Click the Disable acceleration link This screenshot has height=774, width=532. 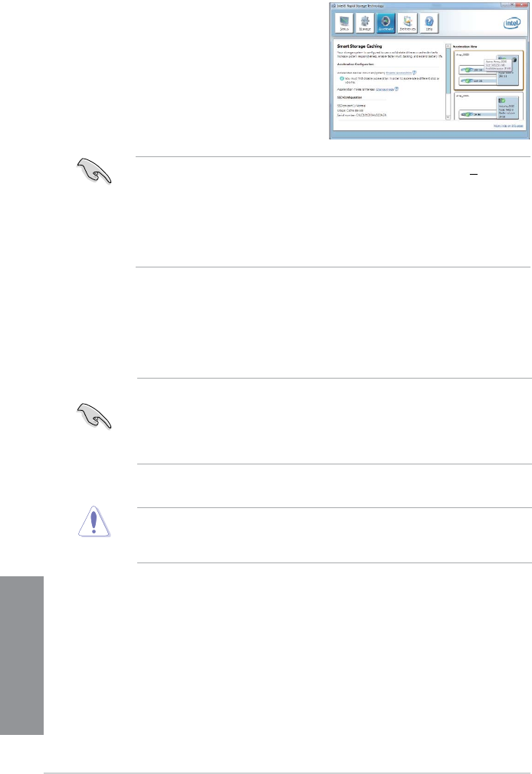tap(398, 73)
